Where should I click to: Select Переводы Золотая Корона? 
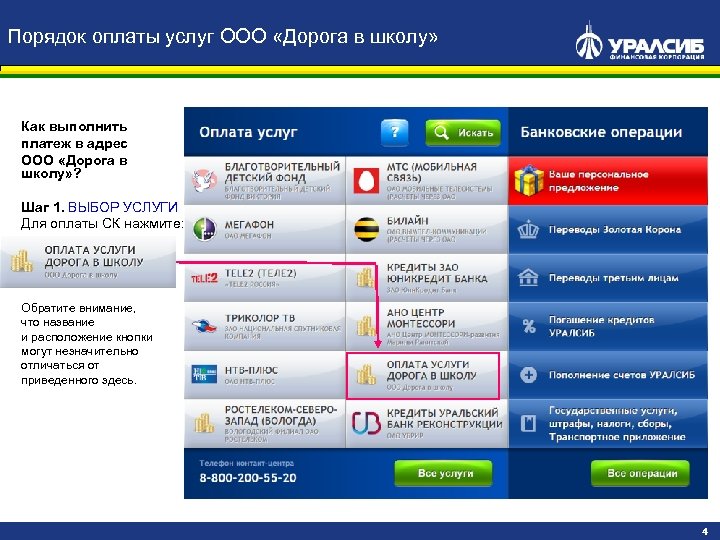pyautogui.click(x=608, y=230)
